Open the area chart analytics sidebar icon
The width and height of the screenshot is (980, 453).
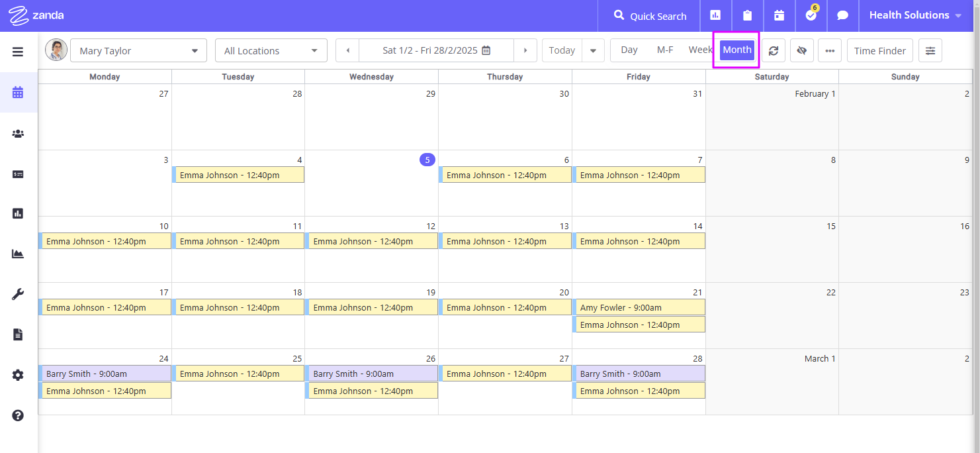(18, 254)
